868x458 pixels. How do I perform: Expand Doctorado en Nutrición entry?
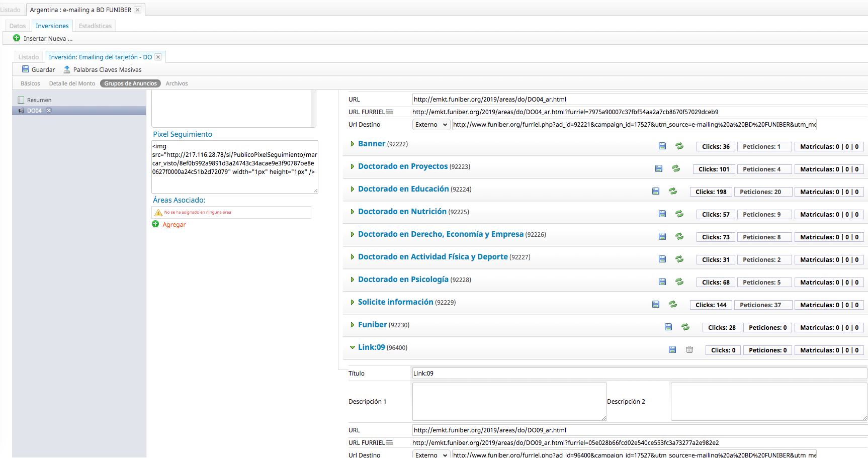pos(352,212)
